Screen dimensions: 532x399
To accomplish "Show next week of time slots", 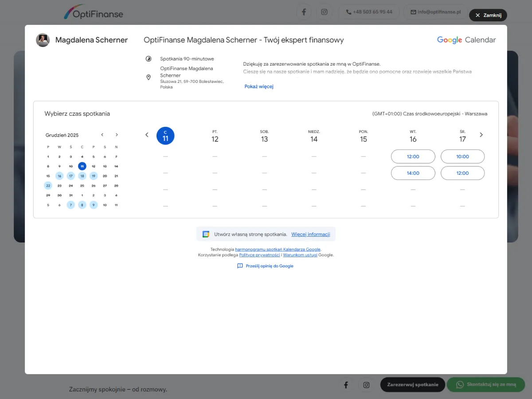I will click(x=481, y=135).
